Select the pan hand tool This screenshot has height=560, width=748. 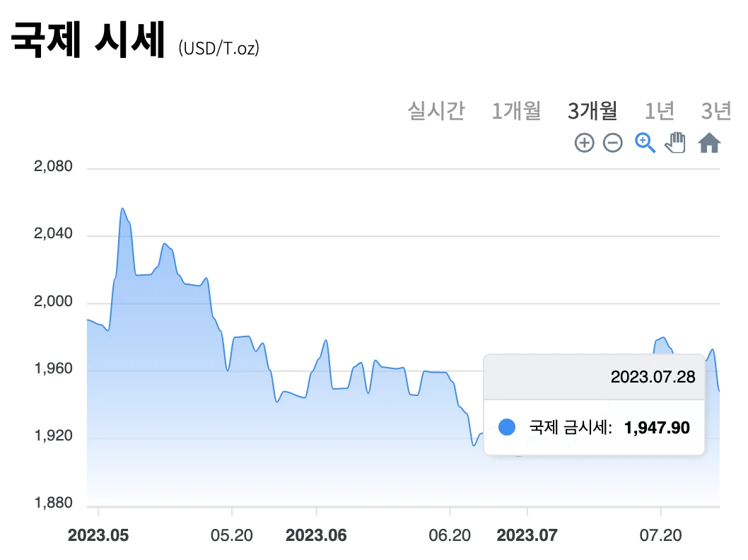tap(675, 143)
